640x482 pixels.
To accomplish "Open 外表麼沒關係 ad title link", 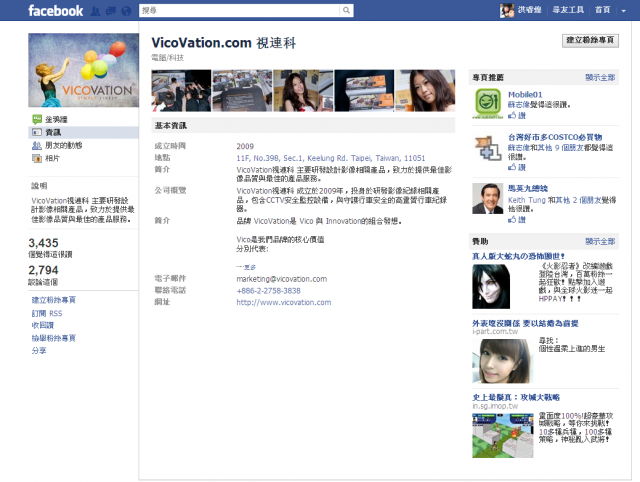I will 525,323.
